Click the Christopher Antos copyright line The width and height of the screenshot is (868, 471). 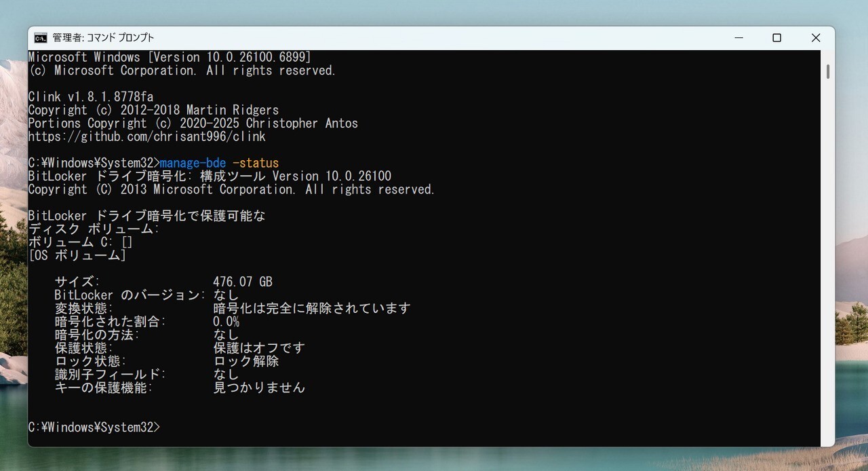pyautogui.click(x=193, y=124)
